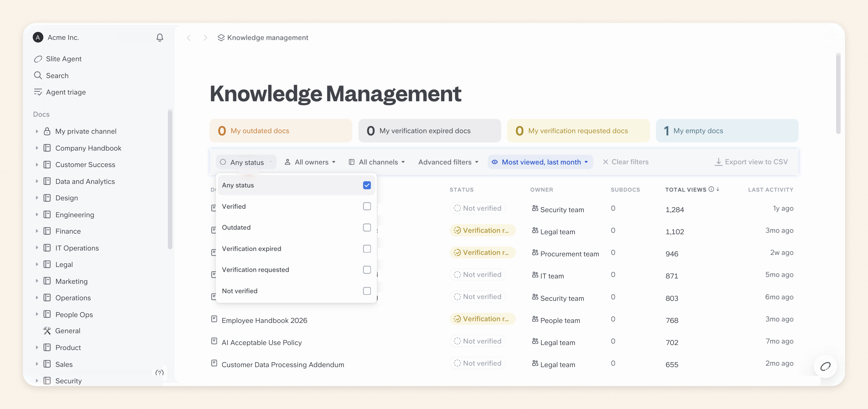Click the Total Views info icon

[711, 189]
